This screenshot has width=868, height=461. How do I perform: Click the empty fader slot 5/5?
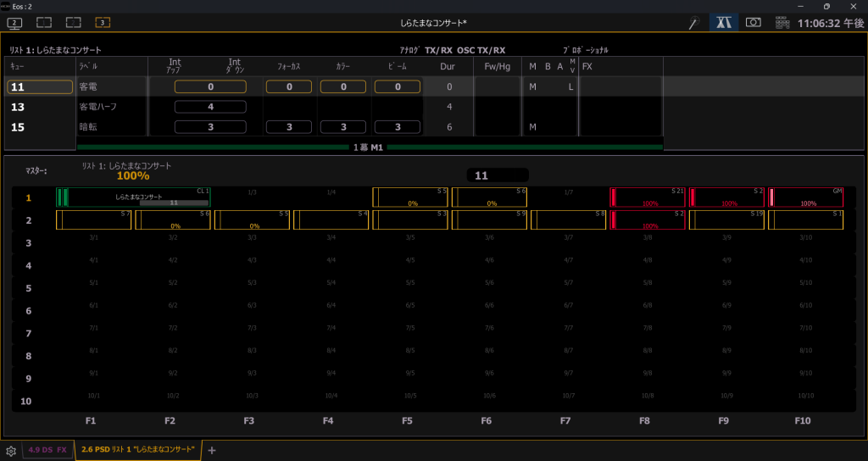point(410,288)
